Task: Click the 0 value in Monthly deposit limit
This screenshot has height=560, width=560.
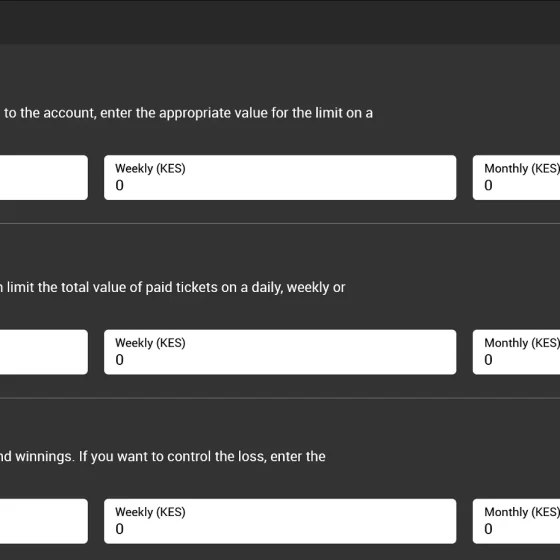Action: tap(488, 185)
